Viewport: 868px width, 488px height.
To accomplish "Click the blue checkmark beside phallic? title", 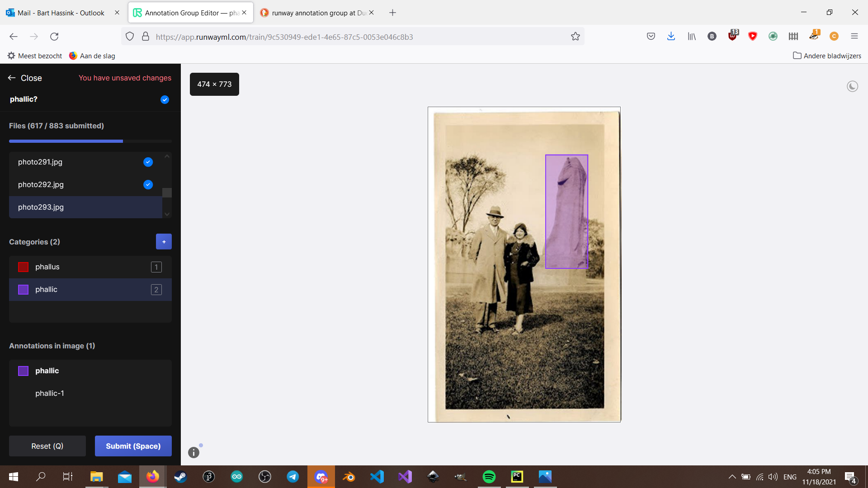I will (x=165, y=99).
